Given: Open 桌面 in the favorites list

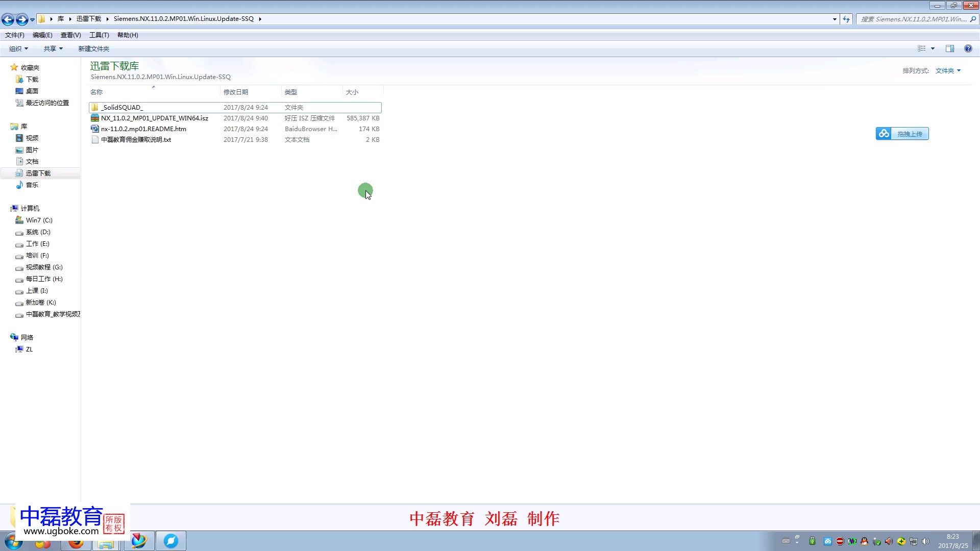Looking at the screenshot, I should 32,91.
